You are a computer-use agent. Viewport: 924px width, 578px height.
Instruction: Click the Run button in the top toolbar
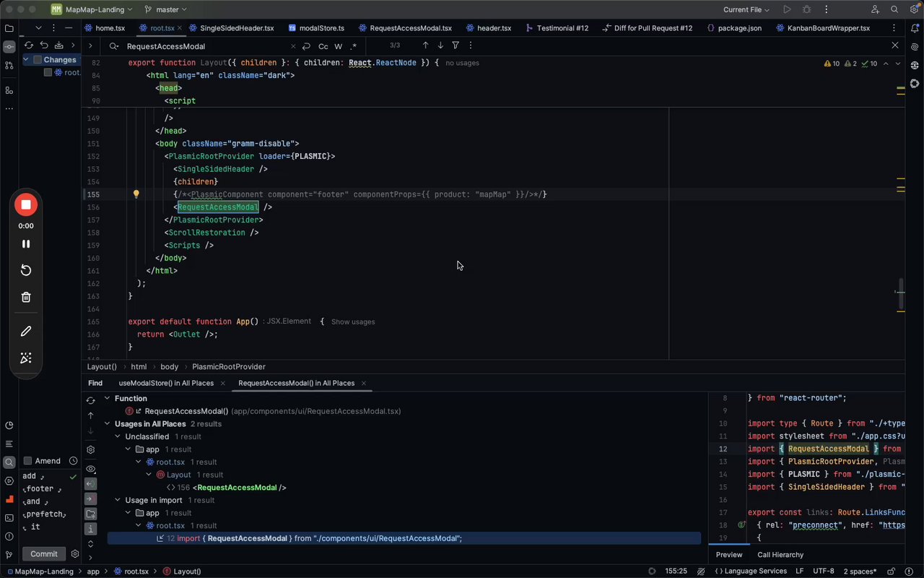coord(787,9)
